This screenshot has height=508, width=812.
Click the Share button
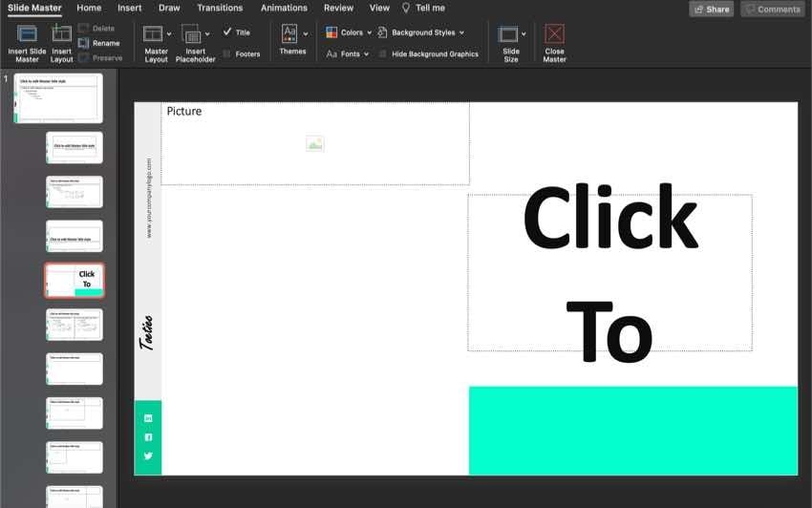coord(712,9)
